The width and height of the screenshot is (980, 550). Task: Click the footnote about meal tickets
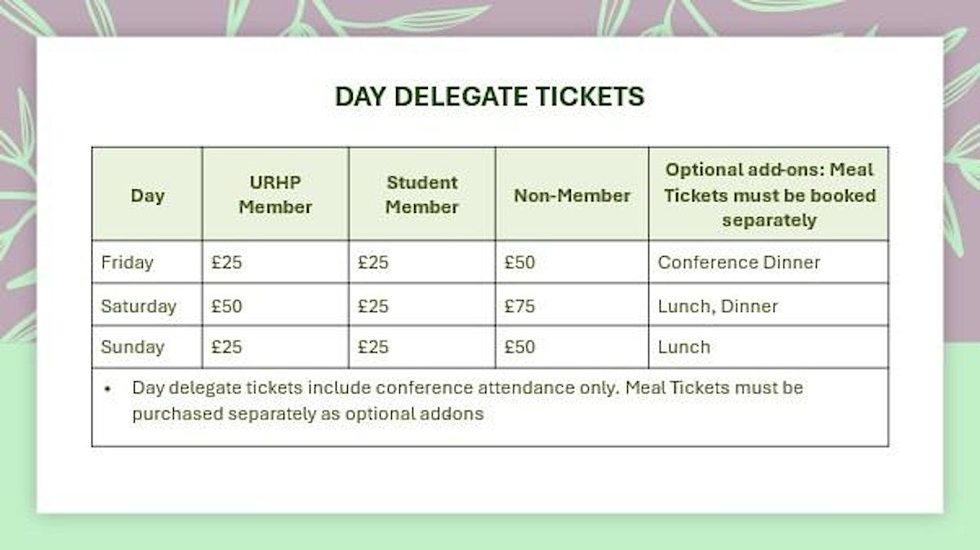467,401
